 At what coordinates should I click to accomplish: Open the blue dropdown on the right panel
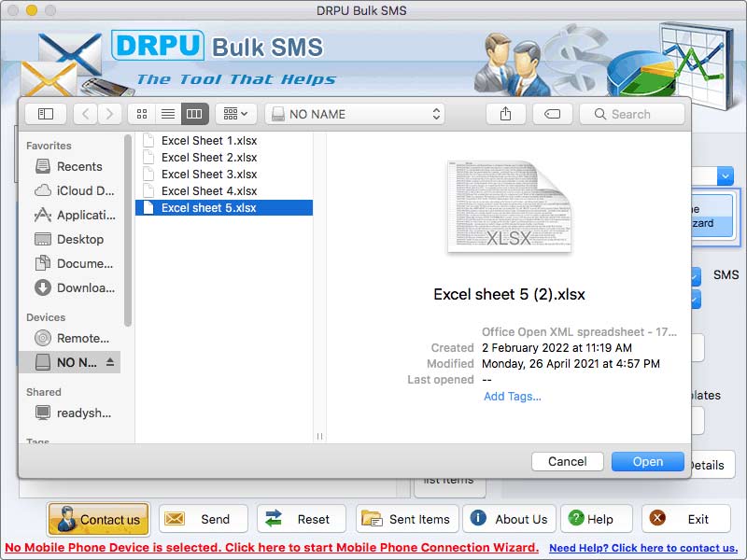726,175
